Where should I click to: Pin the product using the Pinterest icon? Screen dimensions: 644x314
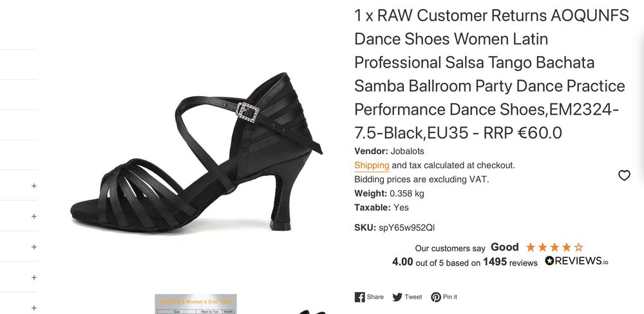[436, 297]
